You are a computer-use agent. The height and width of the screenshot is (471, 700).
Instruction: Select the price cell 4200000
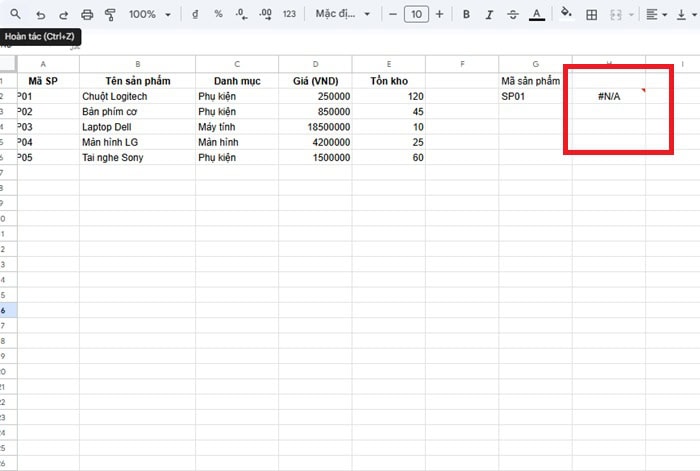(316, 142)
